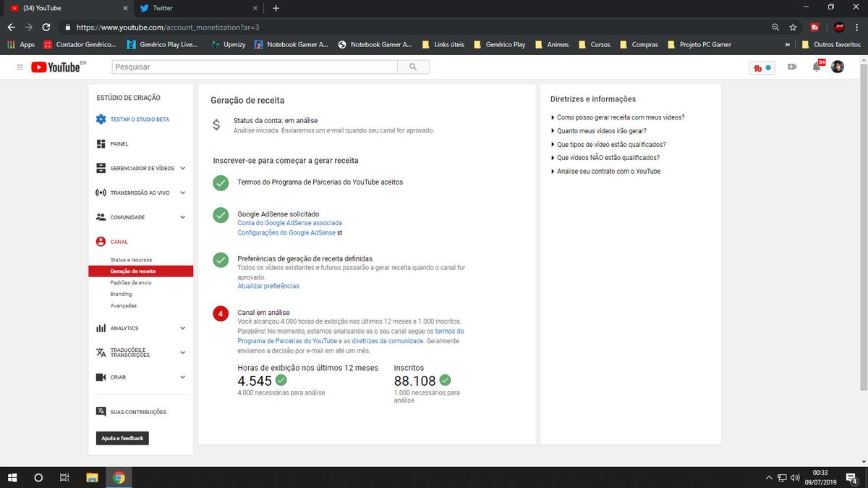Click the Ajuda e feedback button
This screenshot has height=488, width=868.
pyautogui.click(x=122, y=438)
